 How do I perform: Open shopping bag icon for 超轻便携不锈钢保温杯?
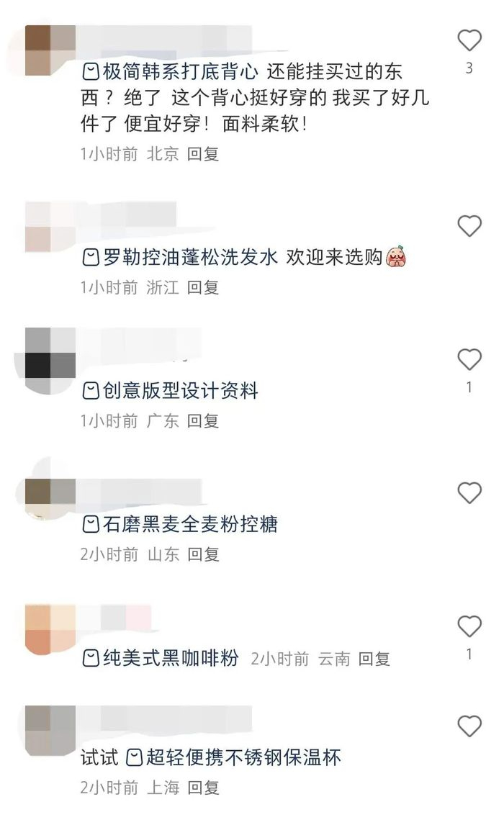[134, 757]
